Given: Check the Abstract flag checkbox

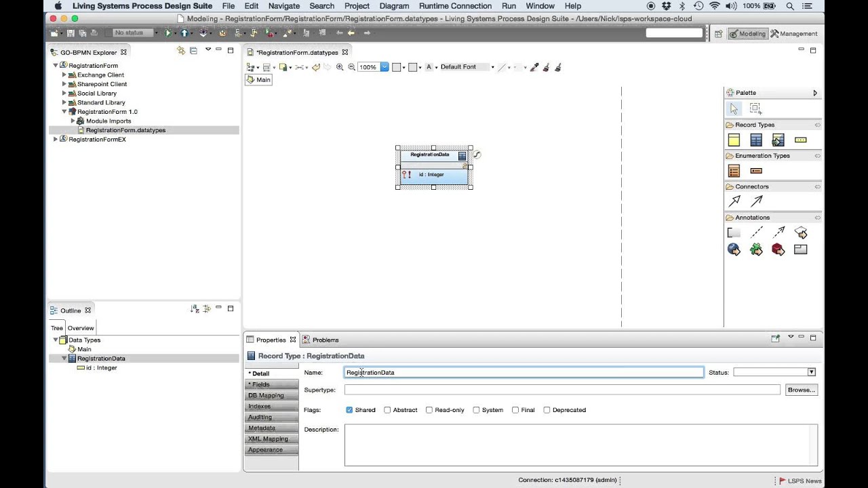Looking at the screenshot, I should click(x=387, y=410).
